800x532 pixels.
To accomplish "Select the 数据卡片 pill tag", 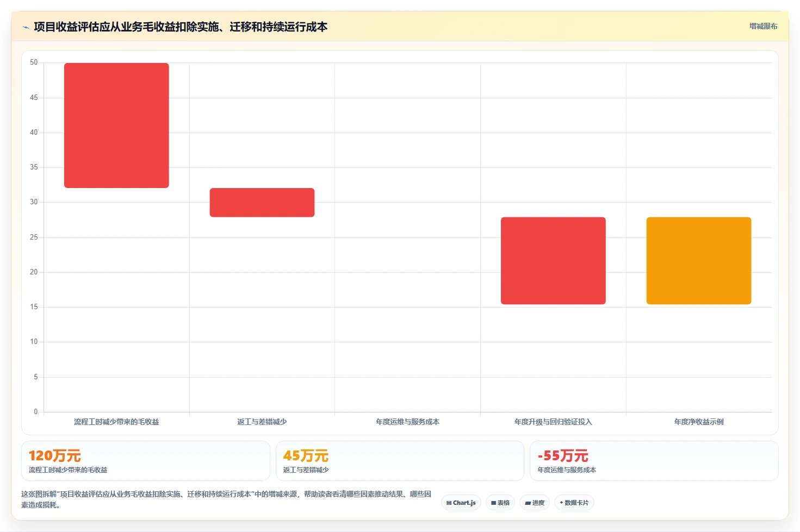I will click(x=574, y=503).
